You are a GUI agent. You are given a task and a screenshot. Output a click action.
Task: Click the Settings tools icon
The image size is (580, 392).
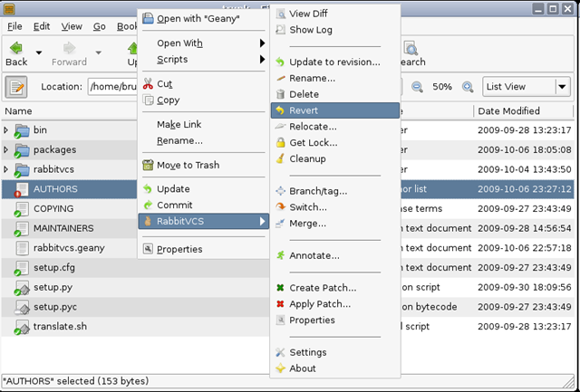tap(280, 352)
